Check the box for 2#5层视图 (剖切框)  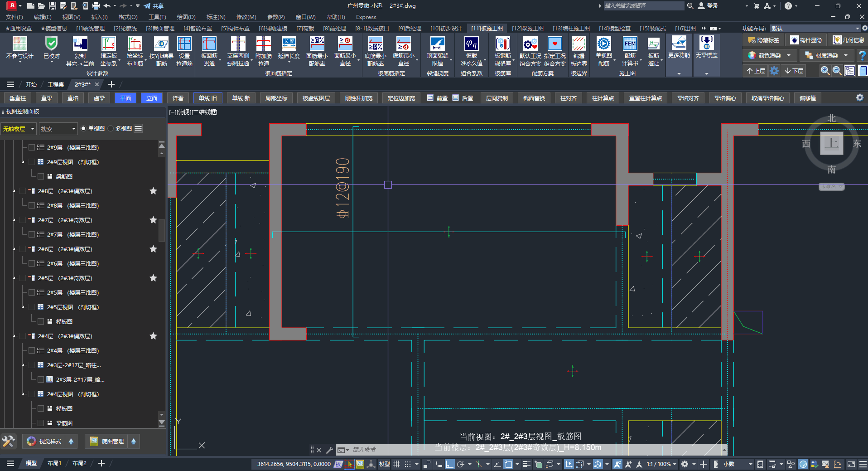pos(32,307)
